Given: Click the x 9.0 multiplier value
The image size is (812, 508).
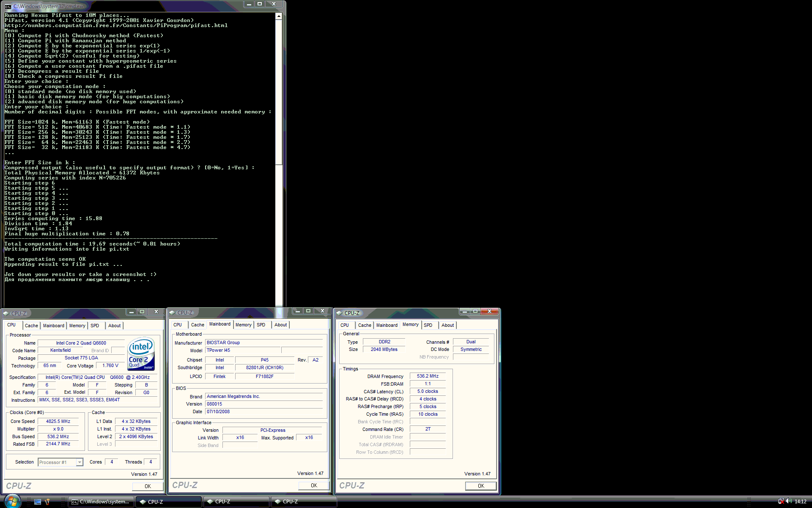Looking at the screenshot, I should coord(58,429).
